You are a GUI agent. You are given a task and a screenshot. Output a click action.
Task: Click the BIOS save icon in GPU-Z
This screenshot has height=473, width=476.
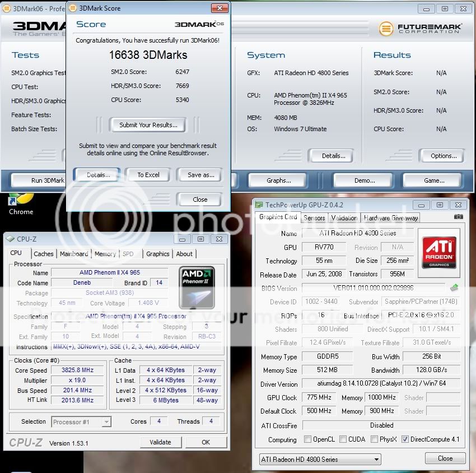tap(454, 287)
